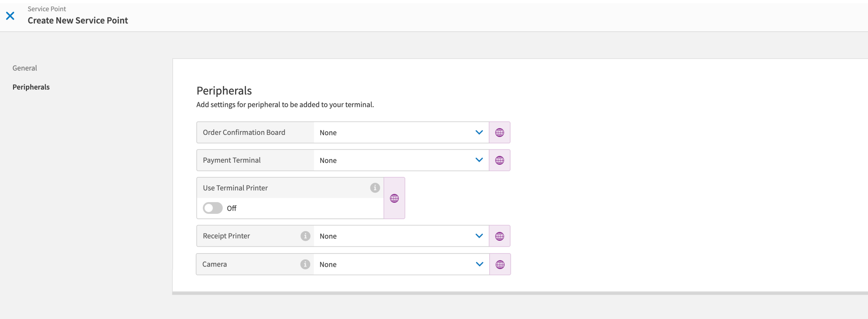Expand the Order Confirmation Board dropdown
868x319 pixels.
click(x=479, y=132)
